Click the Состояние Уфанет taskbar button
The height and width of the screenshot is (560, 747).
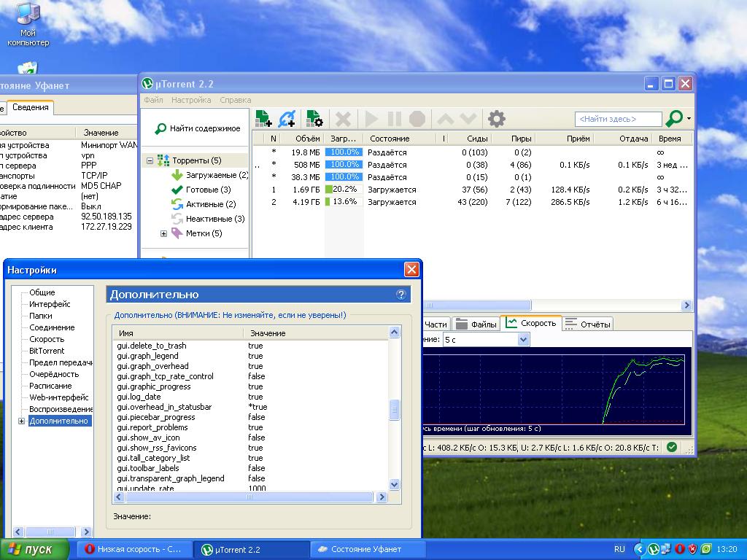pos(368,550)
